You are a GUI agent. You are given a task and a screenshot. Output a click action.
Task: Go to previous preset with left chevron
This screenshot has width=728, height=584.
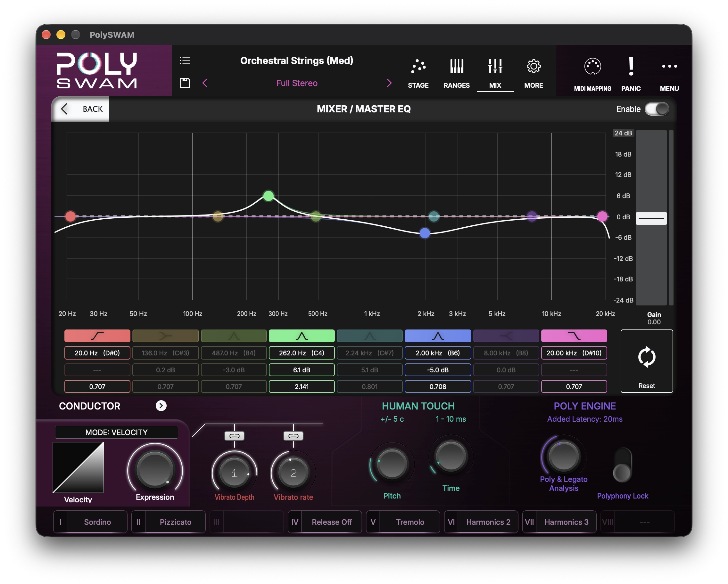click(205, 83)
